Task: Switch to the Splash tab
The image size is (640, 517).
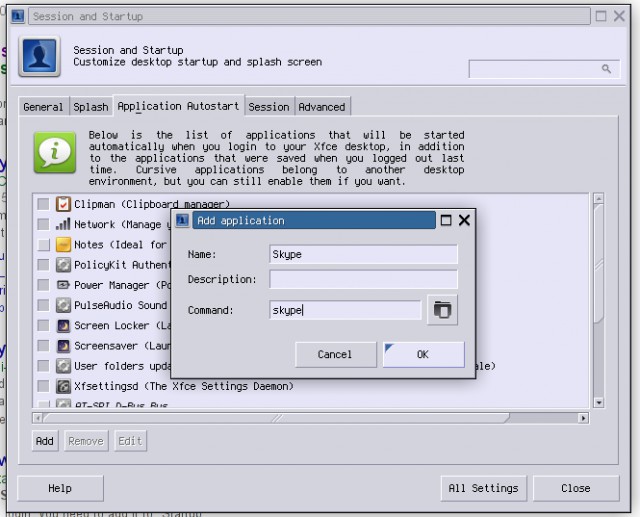Action: tap(91, 107)
